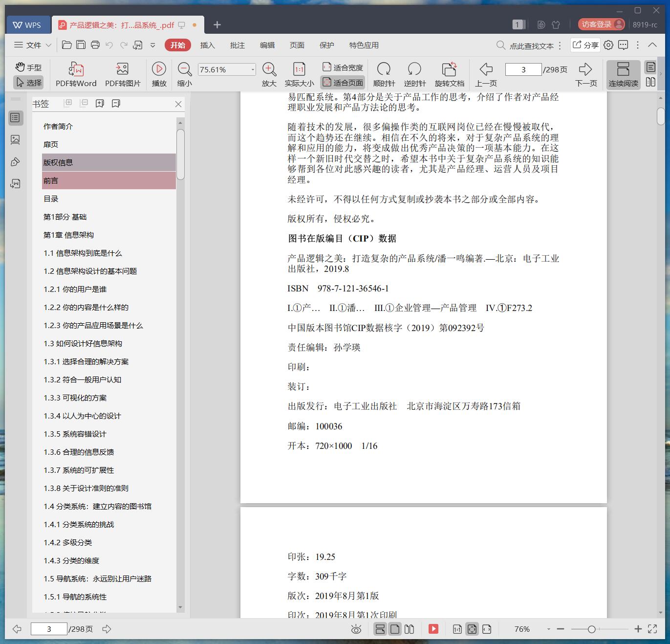This screenshot has width=670, height=644.
Task: Set view to 实际大小
Action: (x=299, y=75)
